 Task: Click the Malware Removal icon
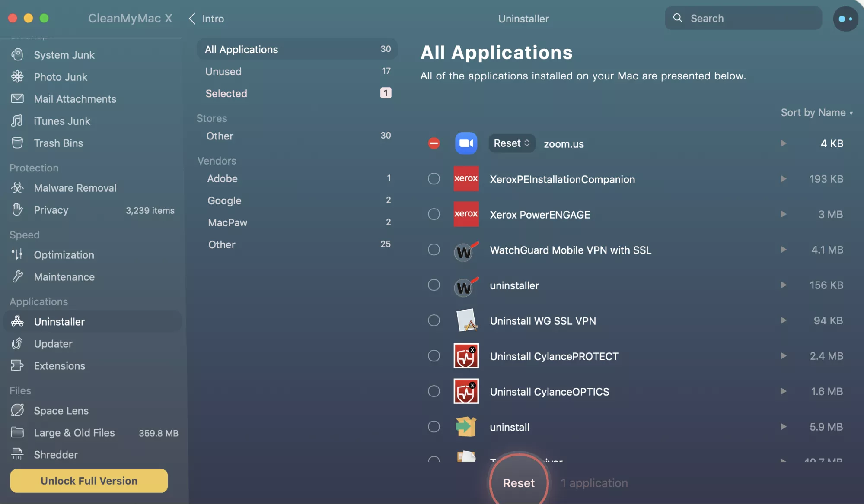pos(17,188)
